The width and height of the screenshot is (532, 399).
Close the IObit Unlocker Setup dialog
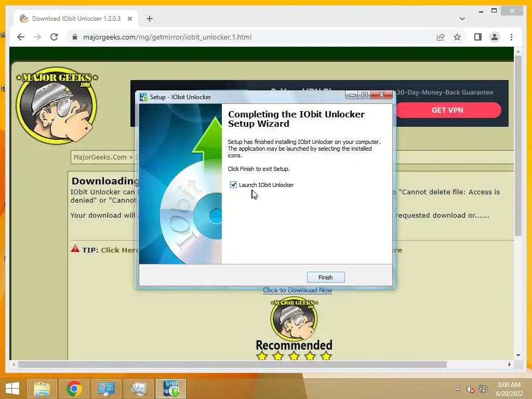[x=381, y=95]
